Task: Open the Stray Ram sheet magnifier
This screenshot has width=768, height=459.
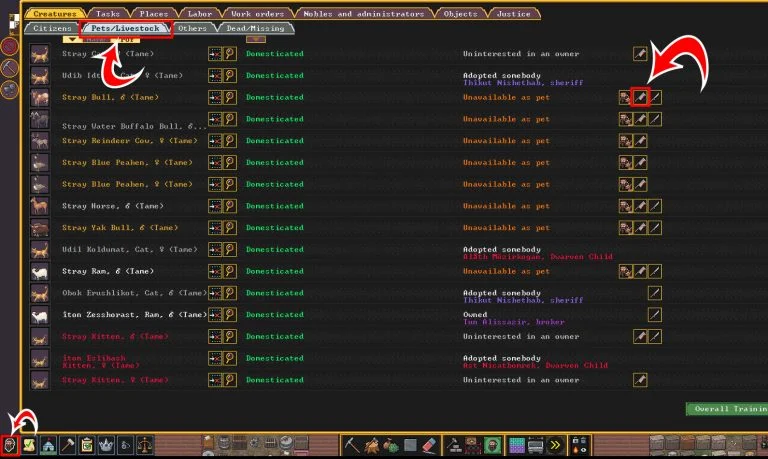Action: point(230,271)
